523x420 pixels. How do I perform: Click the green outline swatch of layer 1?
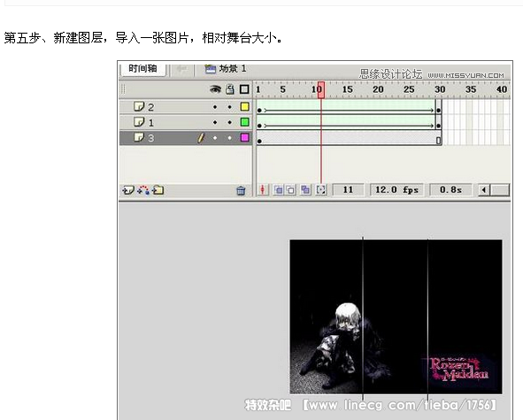click(x=245, y=122)
